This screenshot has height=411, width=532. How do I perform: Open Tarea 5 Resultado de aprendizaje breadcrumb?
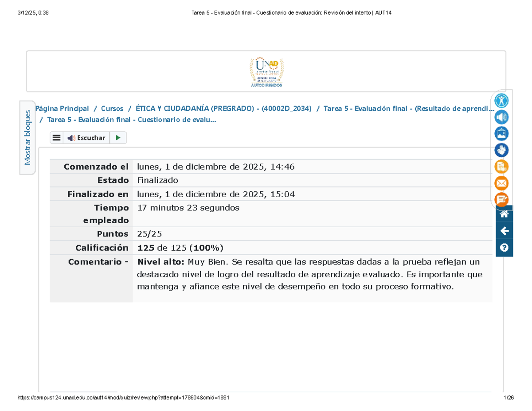click(409, 109)
